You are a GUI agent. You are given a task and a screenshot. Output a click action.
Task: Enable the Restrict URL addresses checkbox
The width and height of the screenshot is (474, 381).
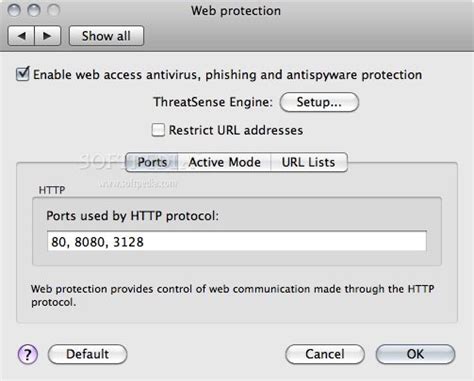(158, 130)
